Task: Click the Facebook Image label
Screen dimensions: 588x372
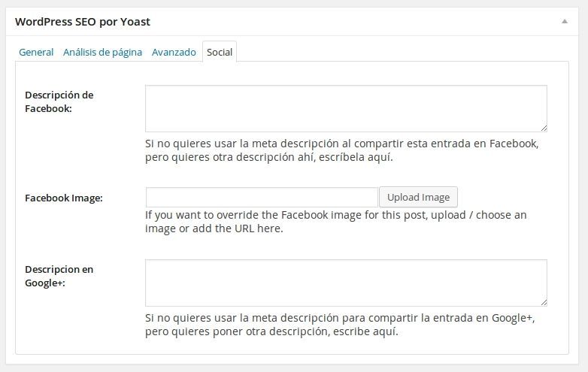Action: (64, 198)
